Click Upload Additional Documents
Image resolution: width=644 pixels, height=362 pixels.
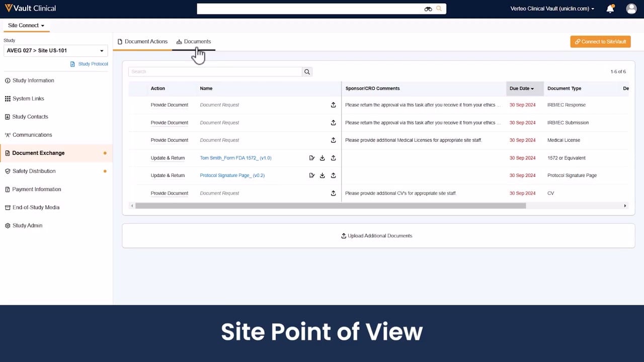point(377,236)
